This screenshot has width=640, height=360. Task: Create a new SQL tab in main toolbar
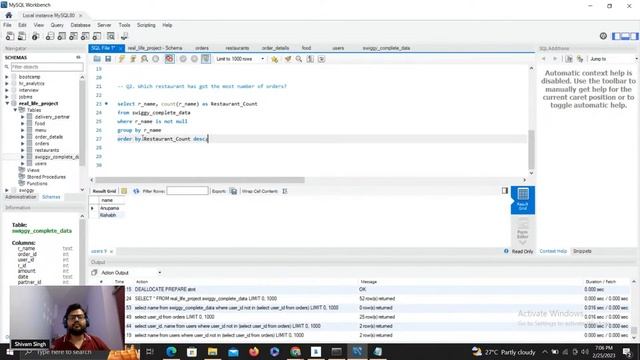pos(10,36)
